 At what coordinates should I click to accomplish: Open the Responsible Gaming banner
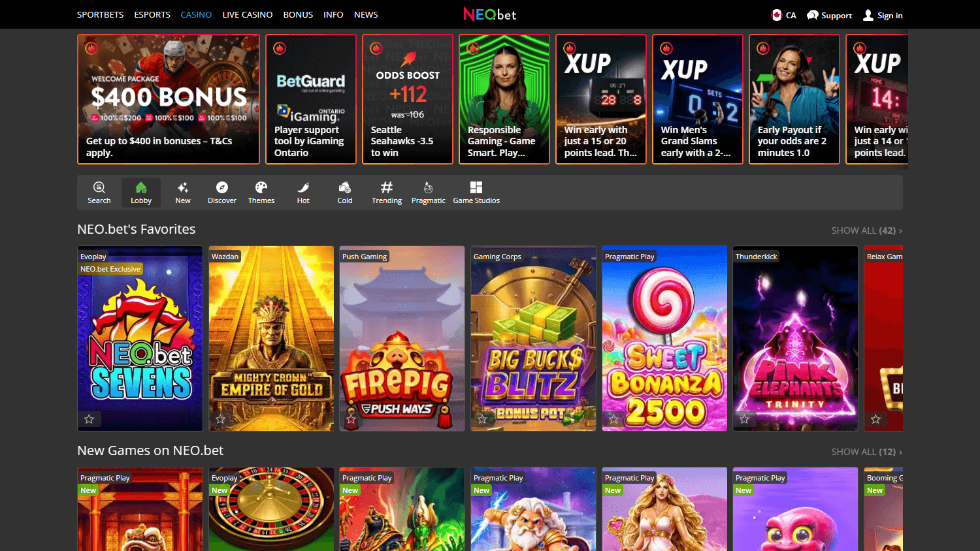[x=504, y=99]
